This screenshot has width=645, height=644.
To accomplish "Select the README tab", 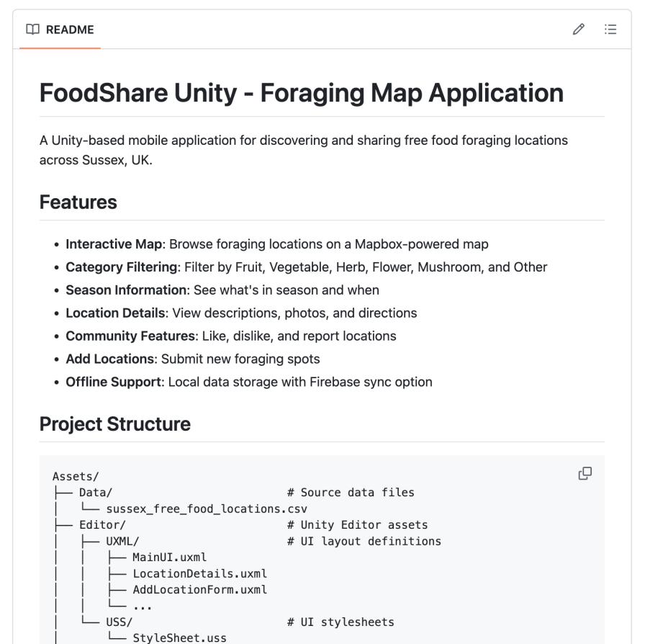I will [60, 30].
